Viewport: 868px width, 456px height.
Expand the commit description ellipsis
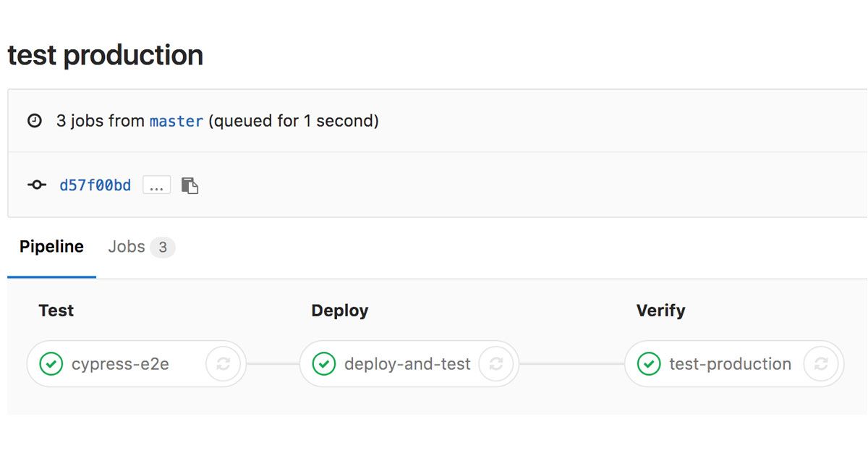pos(156,185)
